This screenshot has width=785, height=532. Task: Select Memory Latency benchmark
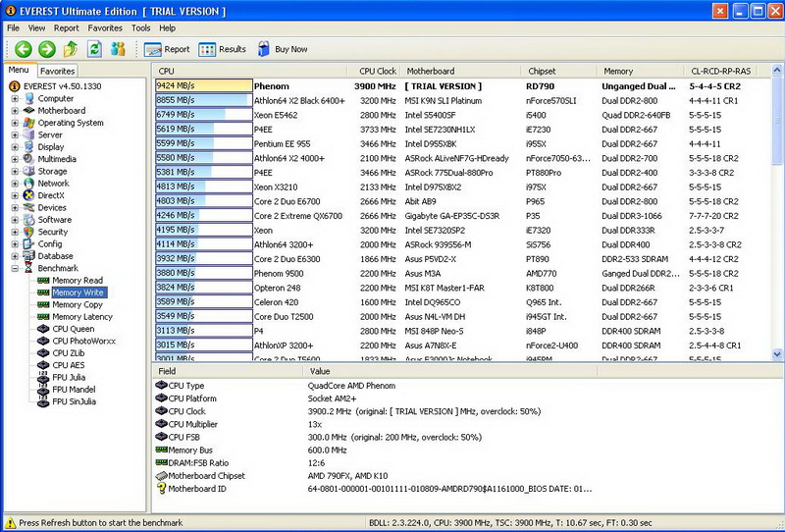tap(82, 317)
